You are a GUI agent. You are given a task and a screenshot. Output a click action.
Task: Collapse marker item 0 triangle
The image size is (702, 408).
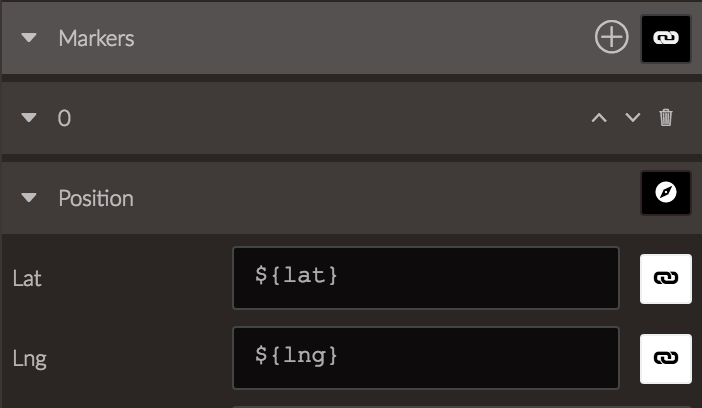click(x=29, y=117)
